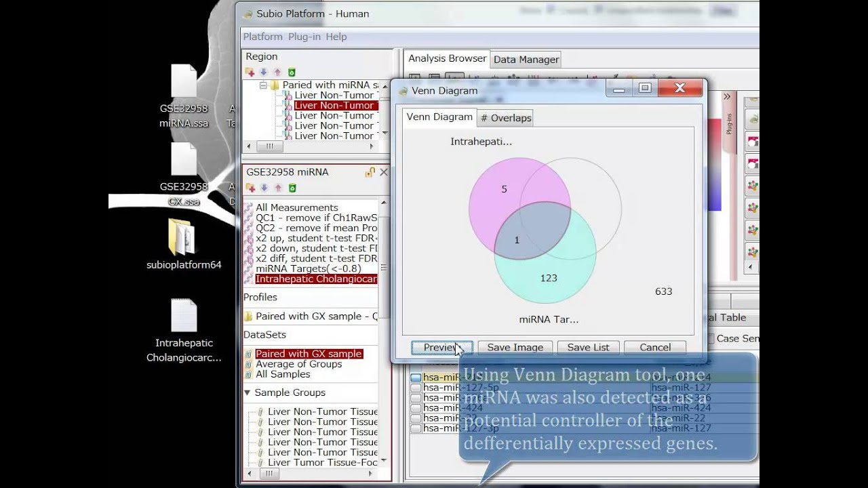Viewport: 868px width, 488px height.
Task: Open the Platform menu
Action: click(262, 37)
